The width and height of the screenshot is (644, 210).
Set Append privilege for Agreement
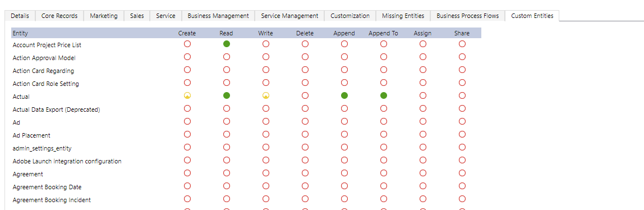pos(344,173)
